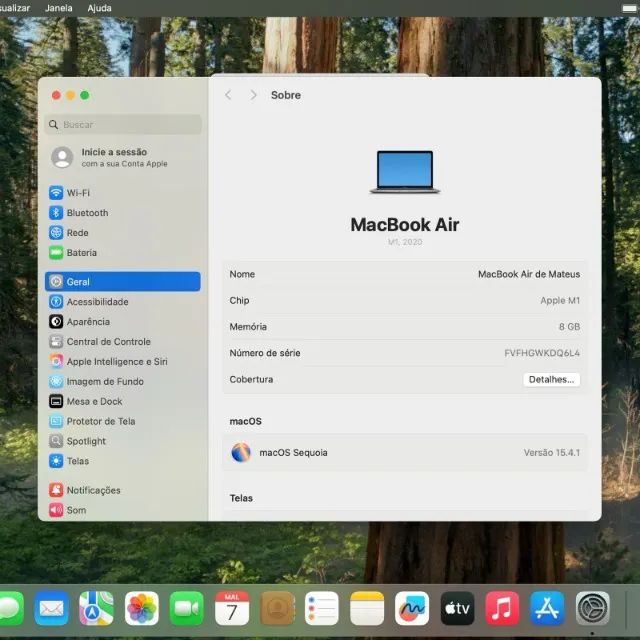The width and height of the screenshot is (640, 640).
Task: Open Calendar in the Dock
Action: point(232,608)
